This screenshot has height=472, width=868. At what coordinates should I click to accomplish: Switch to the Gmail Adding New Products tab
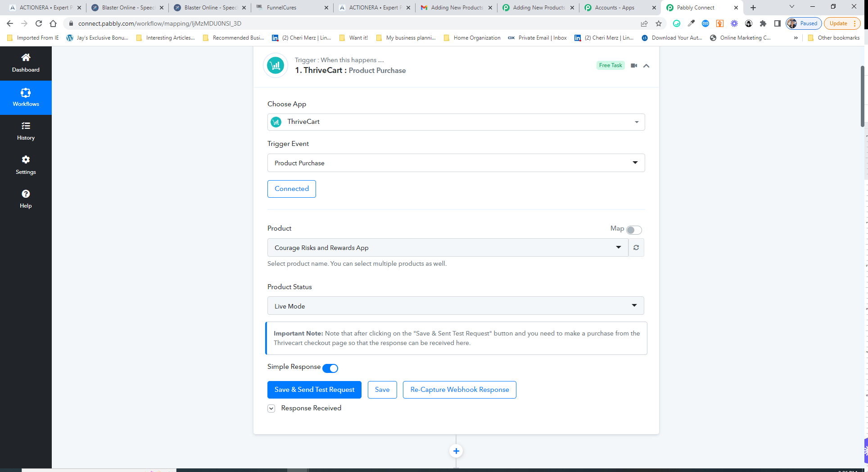[x=457, y=8]
